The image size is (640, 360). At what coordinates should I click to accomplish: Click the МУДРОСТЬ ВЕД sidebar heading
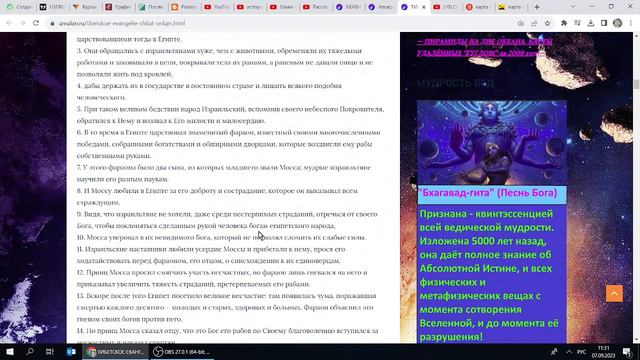(455, 83)
